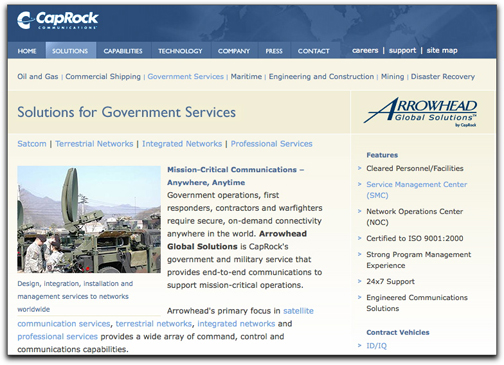Click the military satellite vehicle photo
The height and width of the screenshot is (365, 504).
click(89, 219)
